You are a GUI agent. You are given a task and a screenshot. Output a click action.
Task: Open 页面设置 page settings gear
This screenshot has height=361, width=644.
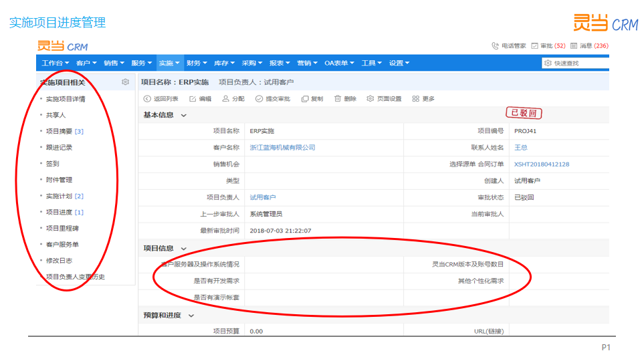[x=370, y=98]
